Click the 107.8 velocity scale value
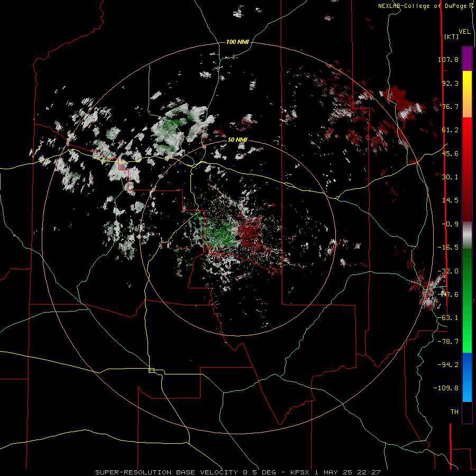Viewport: 476px width, 476px height. coord(448,59)
